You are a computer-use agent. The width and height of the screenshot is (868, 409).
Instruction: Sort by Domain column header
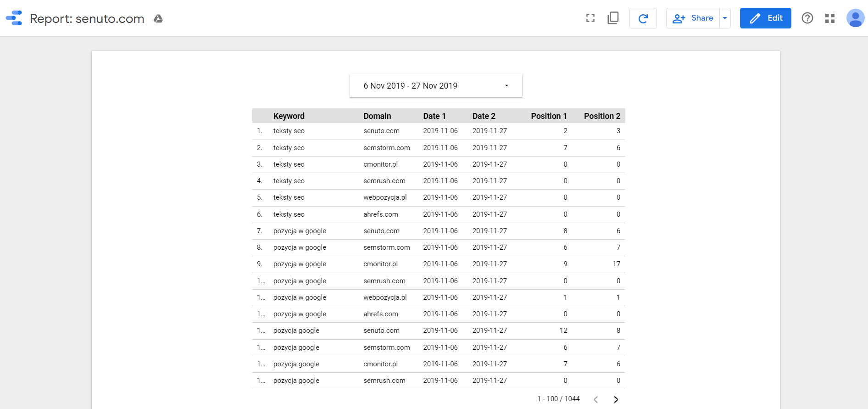click(377, 116)
